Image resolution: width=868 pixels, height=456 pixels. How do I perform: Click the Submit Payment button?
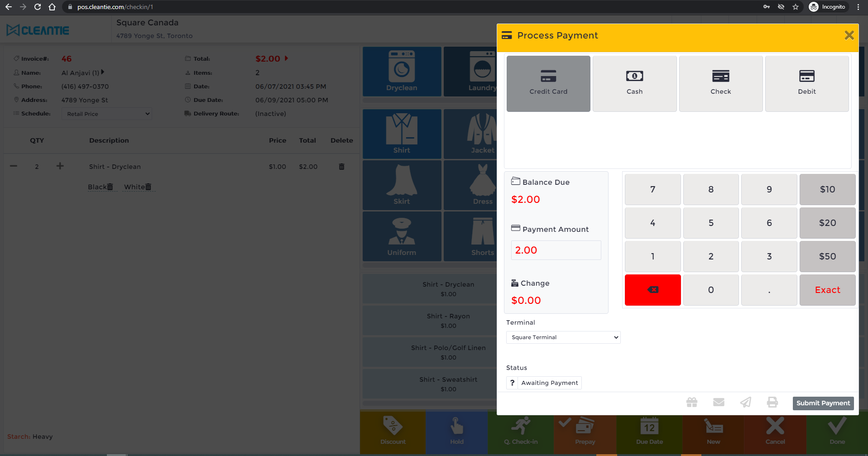coord(823,403)
